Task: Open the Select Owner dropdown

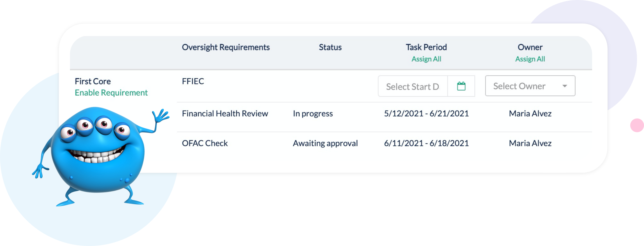Action: (530, 86)
